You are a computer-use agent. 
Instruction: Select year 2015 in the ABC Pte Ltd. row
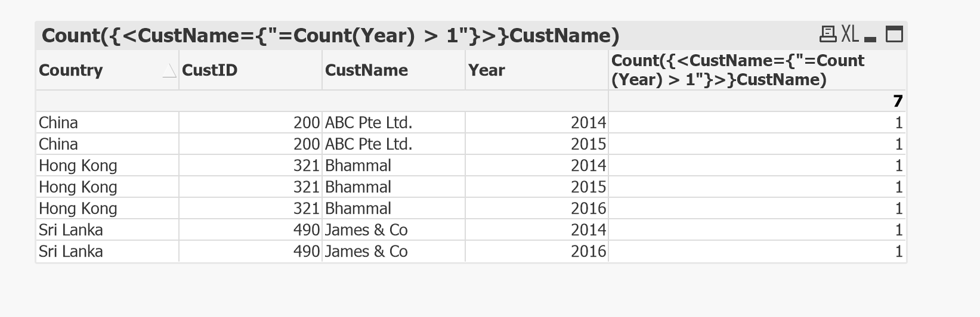pos(588,144)
